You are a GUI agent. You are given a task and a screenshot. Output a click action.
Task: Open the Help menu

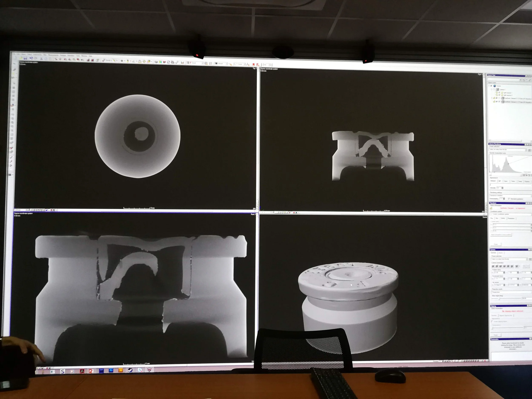[90, 56]
